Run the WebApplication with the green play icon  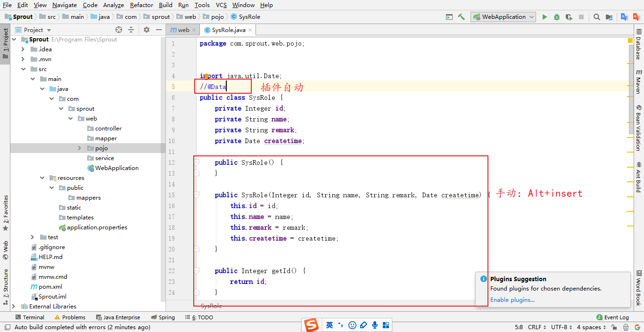click(545, 17)
